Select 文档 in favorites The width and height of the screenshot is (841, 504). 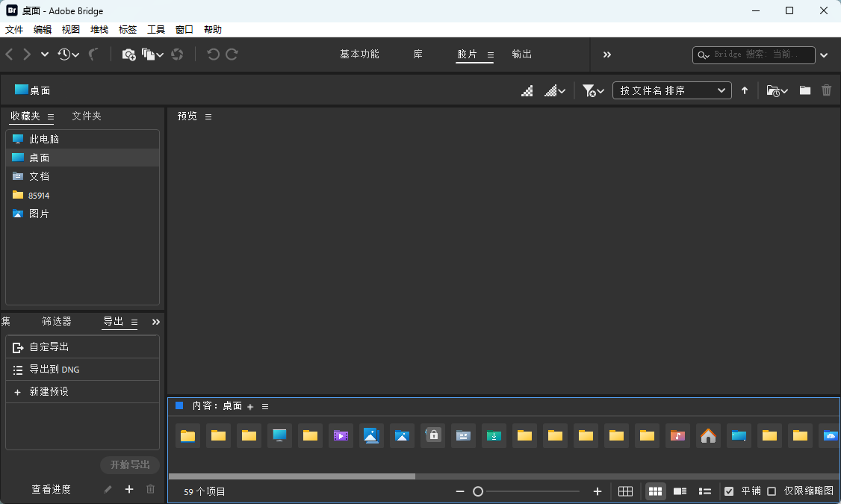83,176
